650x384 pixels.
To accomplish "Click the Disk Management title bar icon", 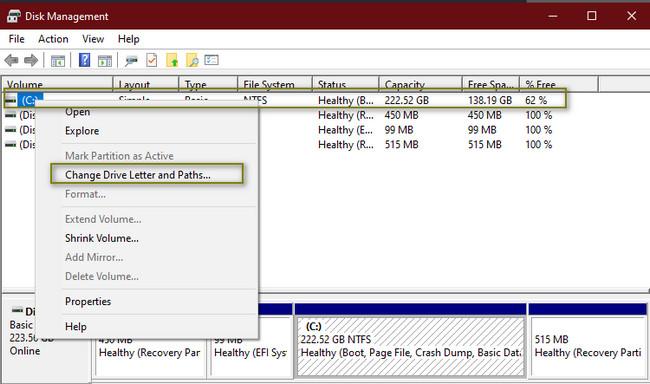I will coord(14,16).
